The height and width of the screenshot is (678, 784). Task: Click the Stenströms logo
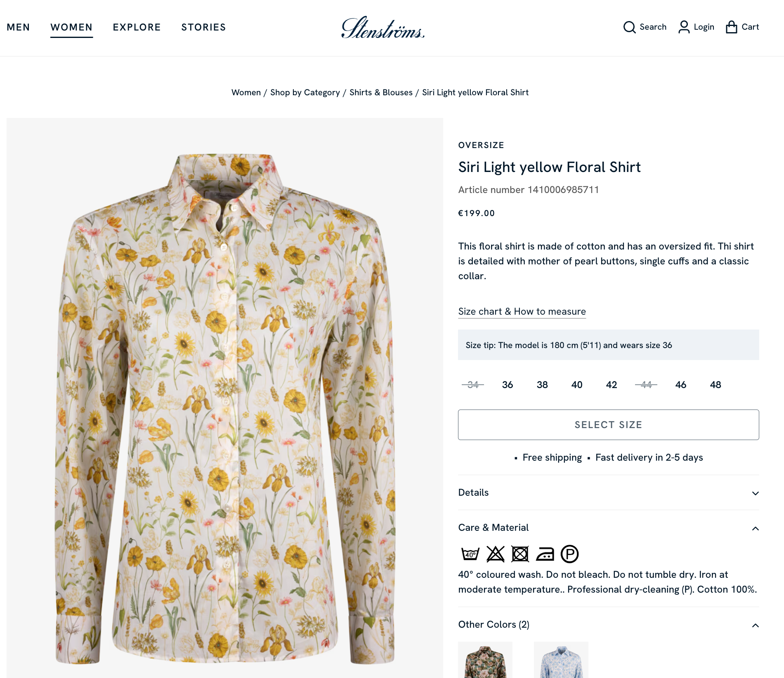383,28
